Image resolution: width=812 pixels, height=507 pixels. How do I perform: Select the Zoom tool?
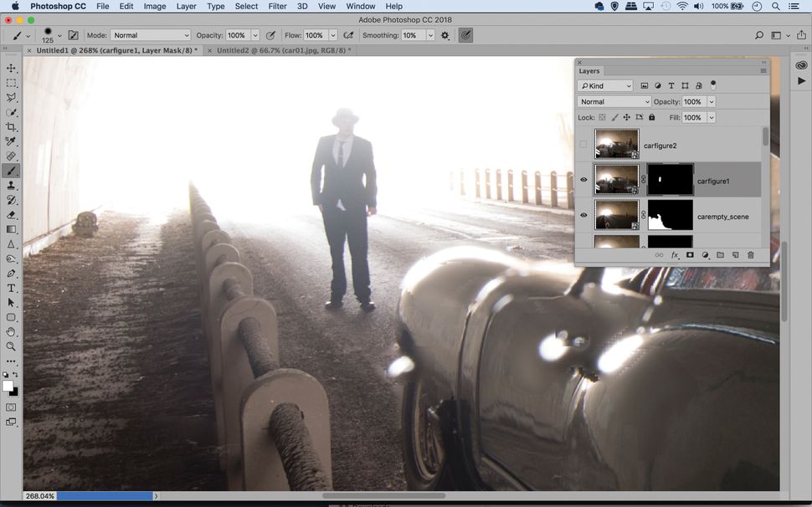(x=11, y=346)
